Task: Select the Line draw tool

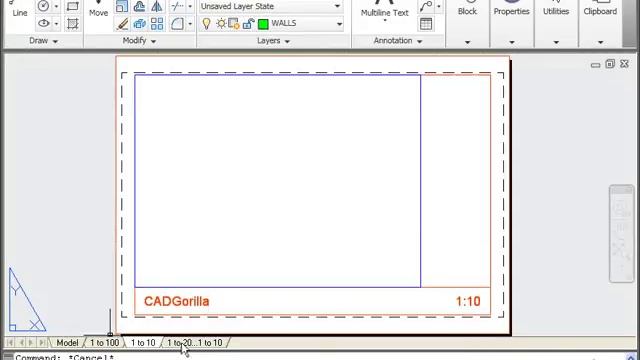Action: tap(19, 9)
